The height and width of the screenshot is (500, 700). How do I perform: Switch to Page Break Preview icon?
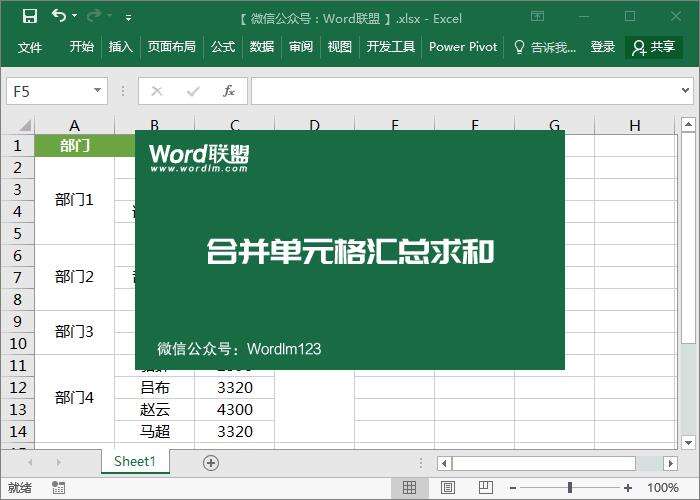[x=485, y=488]
